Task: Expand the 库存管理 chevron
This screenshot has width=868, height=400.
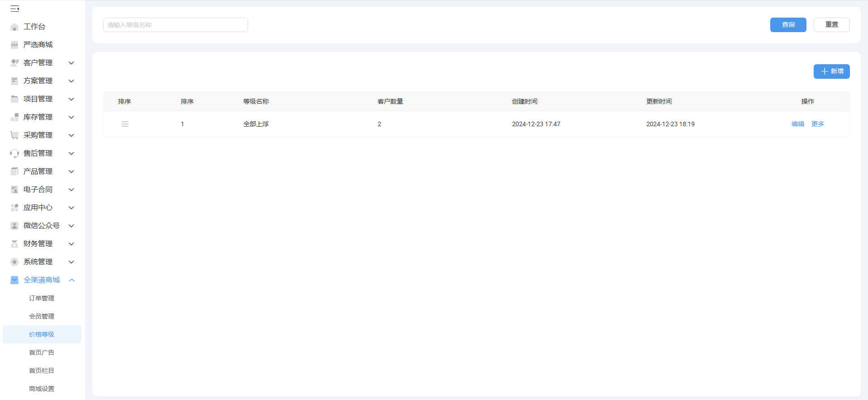Action: 71,117
